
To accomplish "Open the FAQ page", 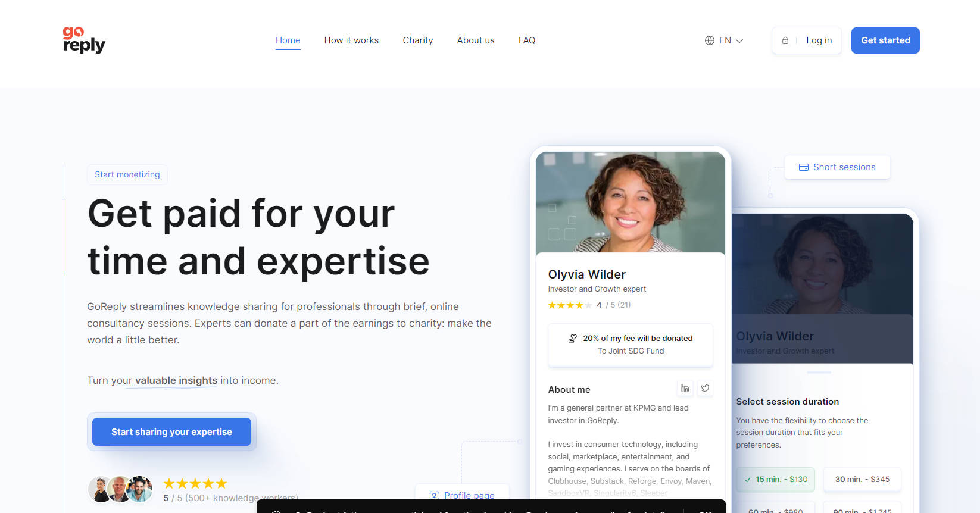I will (x=526, y=40).
